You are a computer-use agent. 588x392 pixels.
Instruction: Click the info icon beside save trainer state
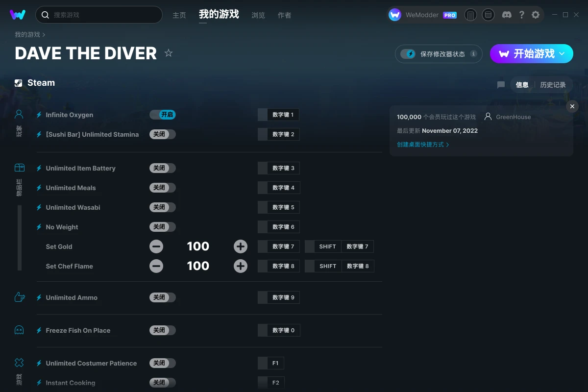tap(473, 54)
